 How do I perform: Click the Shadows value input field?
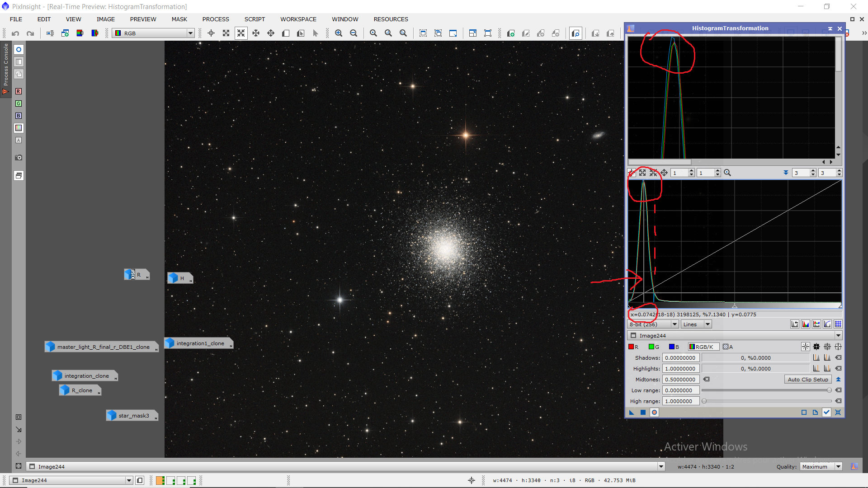681,358
